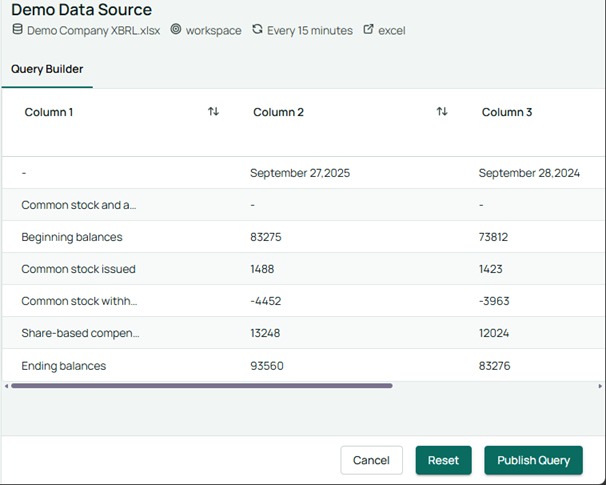Select the Beginning balances row label
This screenshot has width=606, height=485.
click(72, 237)
